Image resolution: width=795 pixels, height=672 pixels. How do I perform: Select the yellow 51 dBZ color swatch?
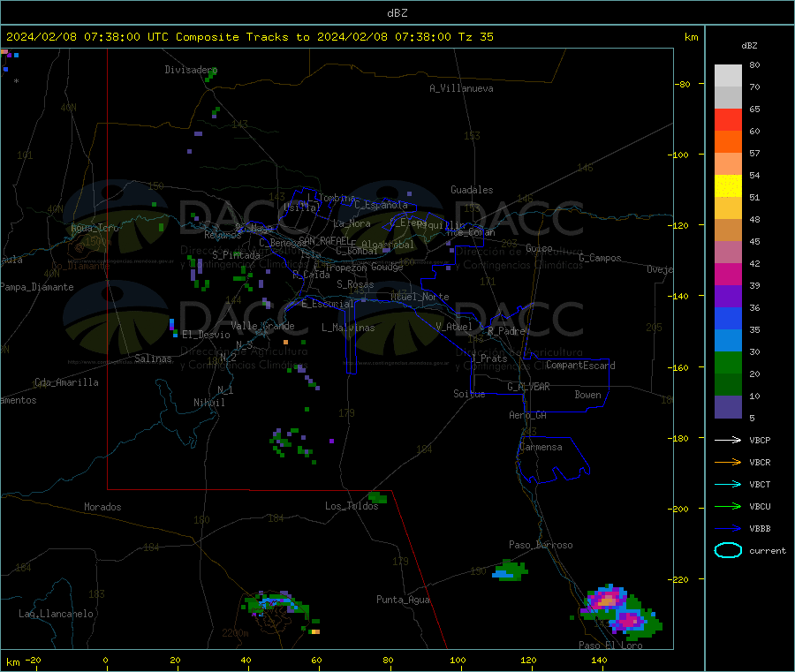click(x=728, y=186)
